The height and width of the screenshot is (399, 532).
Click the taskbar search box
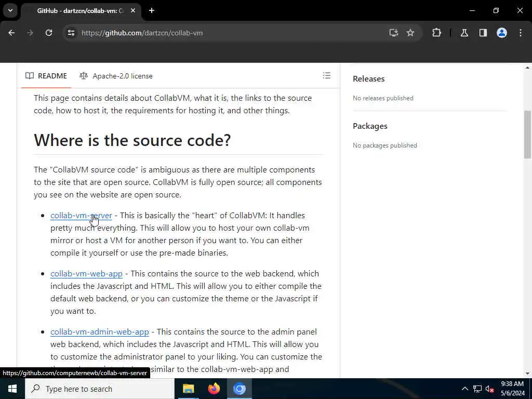click(100, 389)
